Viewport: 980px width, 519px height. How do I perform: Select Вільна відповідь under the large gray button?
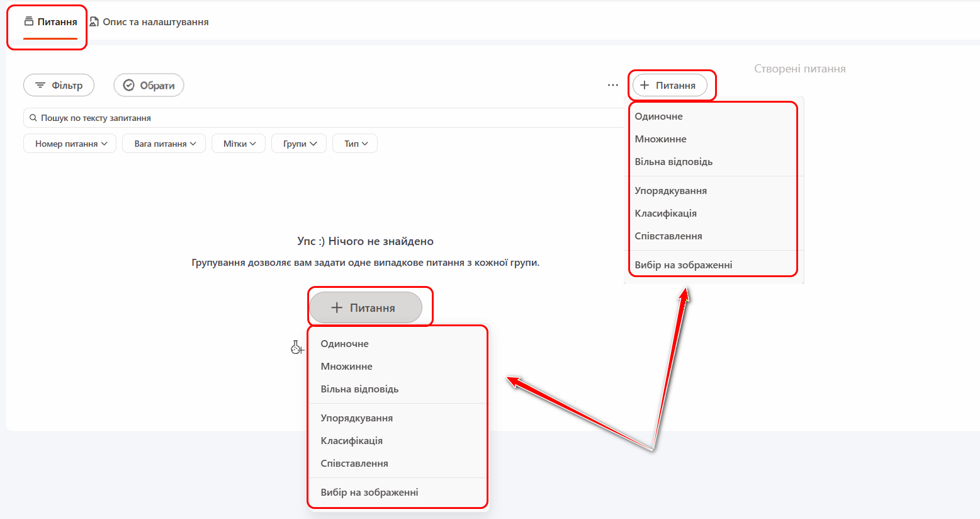(x=359, y=389)
